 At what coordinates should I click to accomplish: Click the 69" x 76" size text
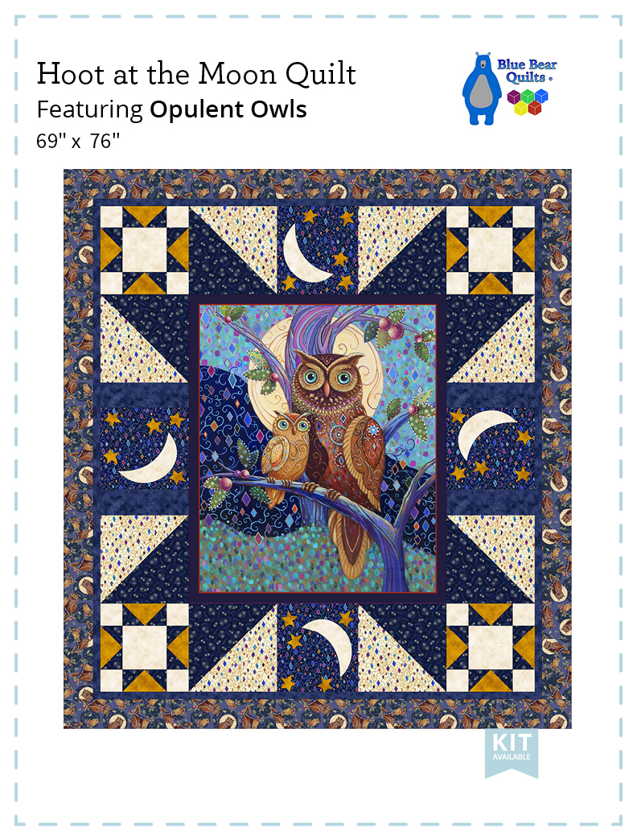tap(78, 142)
